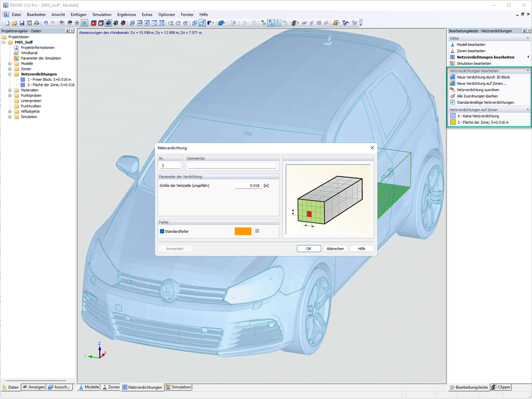The height and width of the screenshot is (399, 532).
Task: Click the axis view orientation icon
Action: click(210, 23)
